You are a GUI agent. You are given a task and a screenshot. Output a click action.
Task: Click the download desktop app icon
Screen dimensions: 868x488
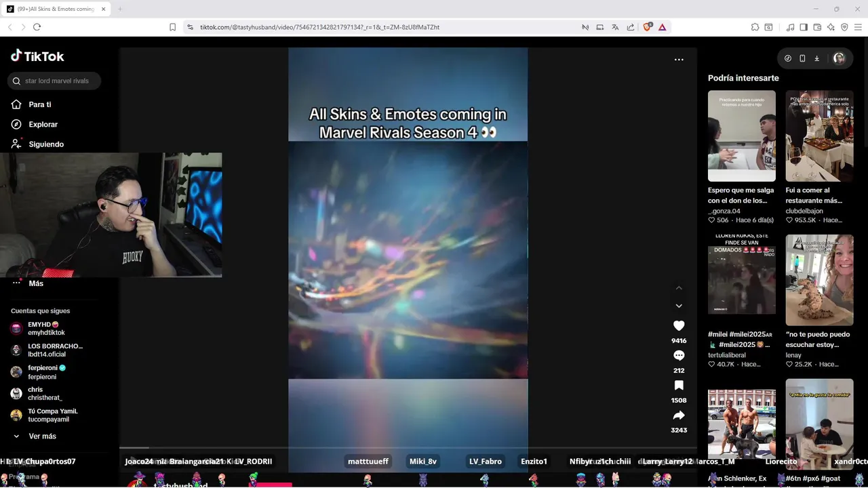(816, 58)
